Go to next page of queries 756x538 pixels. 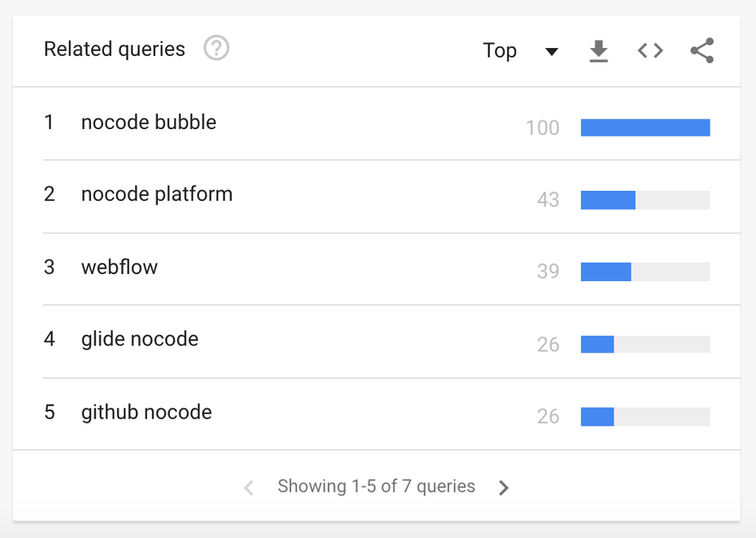pyautogui.click(x=503, y=487)
